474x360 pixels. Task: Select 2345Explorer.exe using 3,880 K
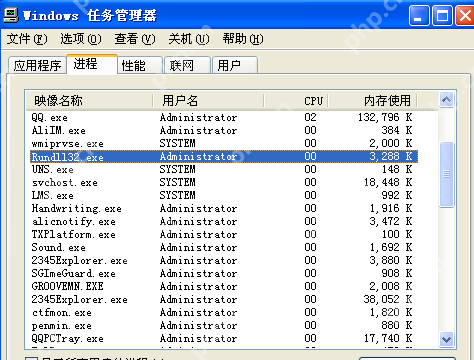(224, 260)
